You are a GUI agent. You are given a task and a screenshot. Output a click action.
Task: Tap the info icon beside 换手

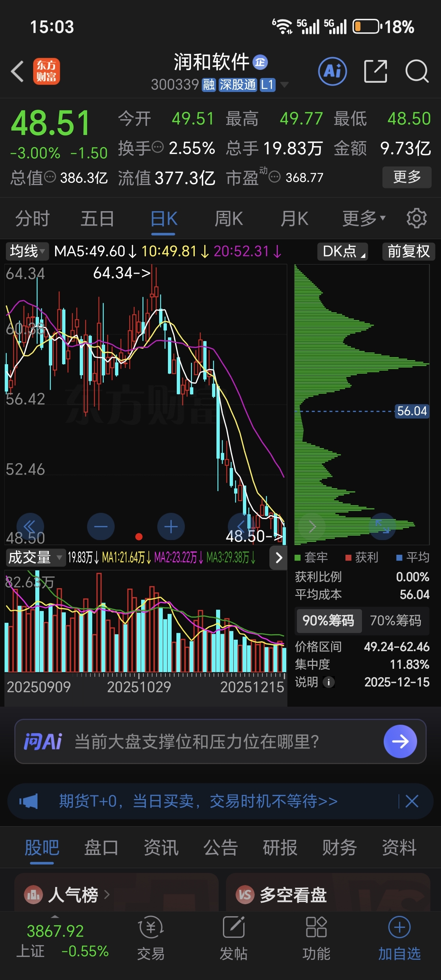(x=157, y=147)
